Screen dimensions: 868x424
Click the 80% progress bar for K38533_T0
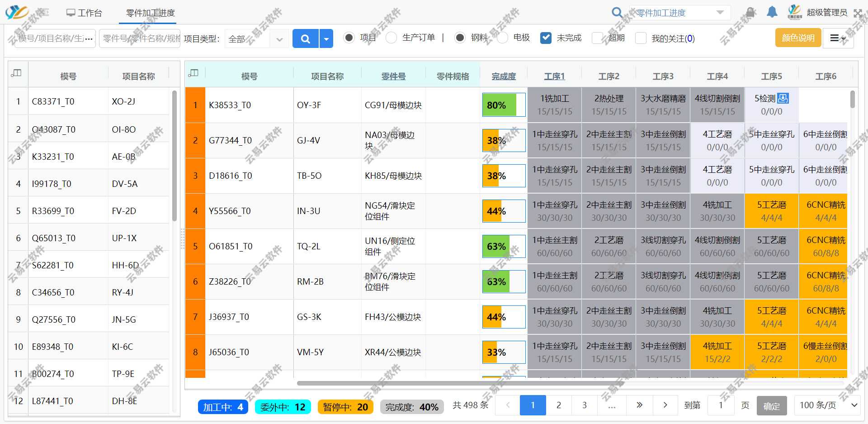(x=504, y=105)
